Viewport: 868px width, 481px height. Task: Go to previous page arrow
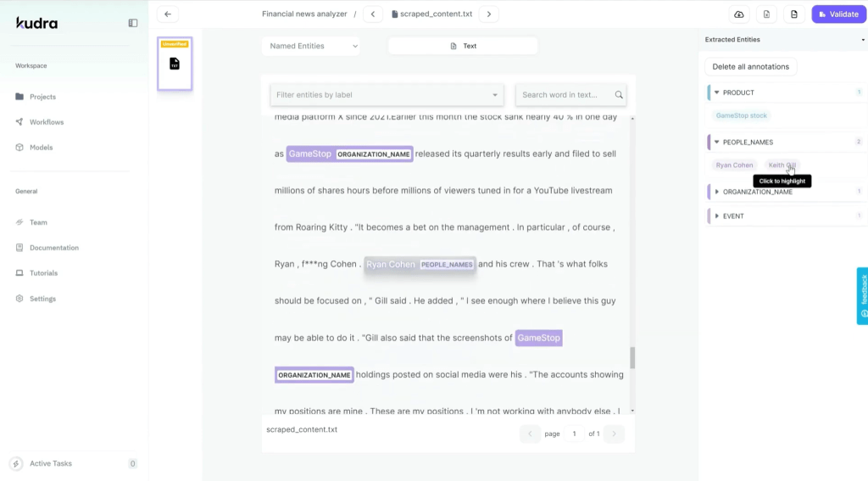pos(530,433)
